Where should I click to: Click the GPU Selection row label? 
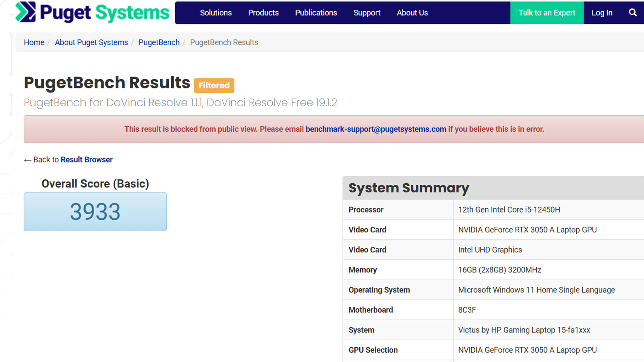373,350
